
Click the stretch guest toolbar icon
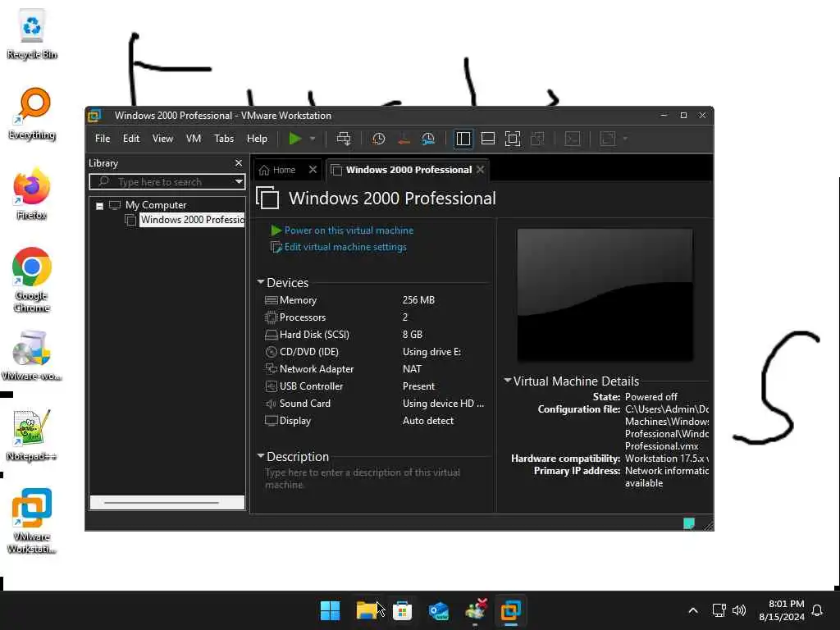608,139
